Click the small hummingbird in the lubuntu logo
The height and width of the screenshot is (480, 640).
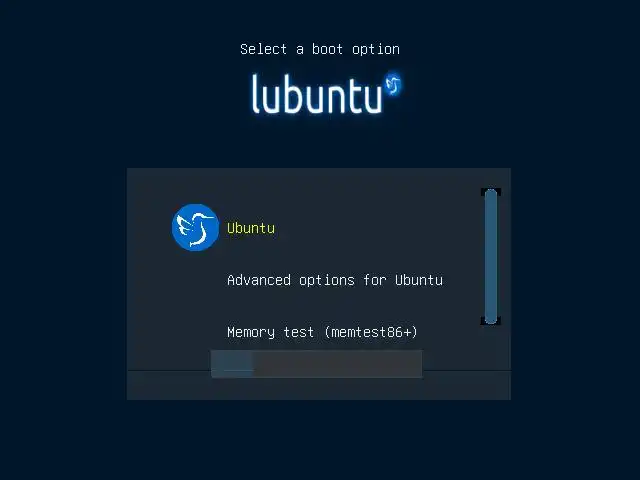point(393,84)
